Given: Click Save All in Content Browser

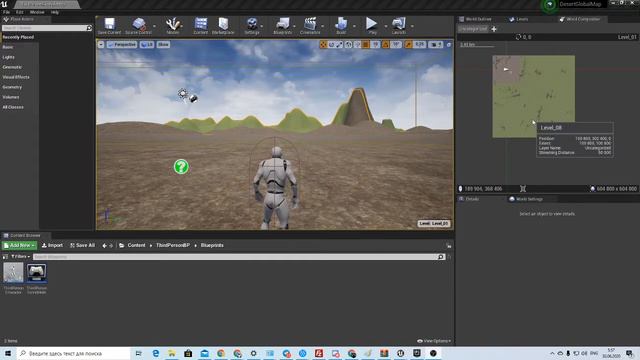Looking at the screenshot, I should click(x=82, y=245).
